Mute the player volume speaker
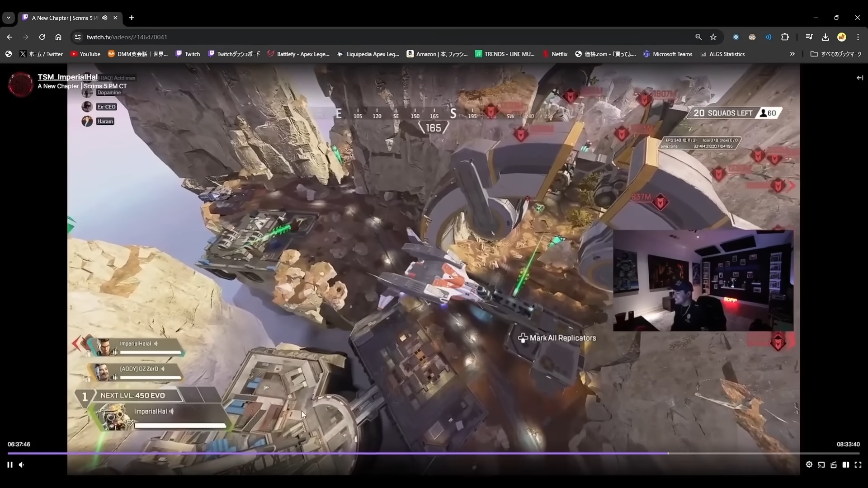Image resolution: width=868 pixels, height=488 pixels. (x=22, y=465)
